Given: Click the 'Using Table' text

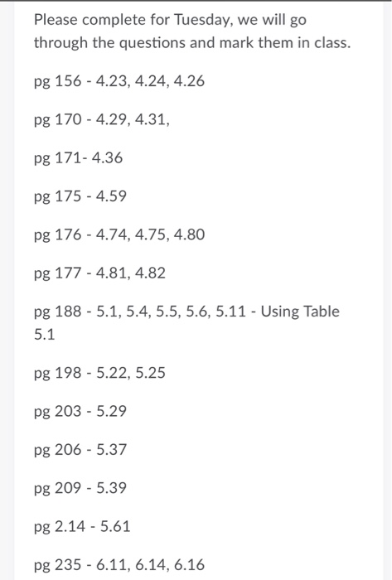Looking at the screenshot, I should coord(300,312).
